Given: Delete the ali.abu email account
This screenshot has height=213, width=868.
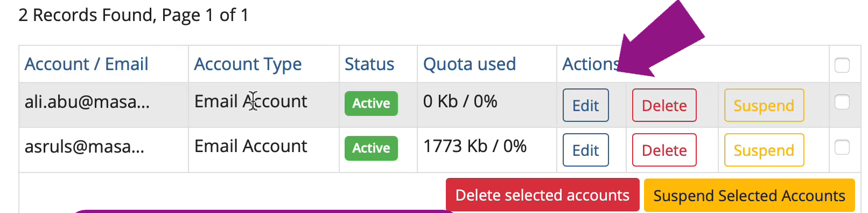Looking at the screenshot, I should (664, 105).
